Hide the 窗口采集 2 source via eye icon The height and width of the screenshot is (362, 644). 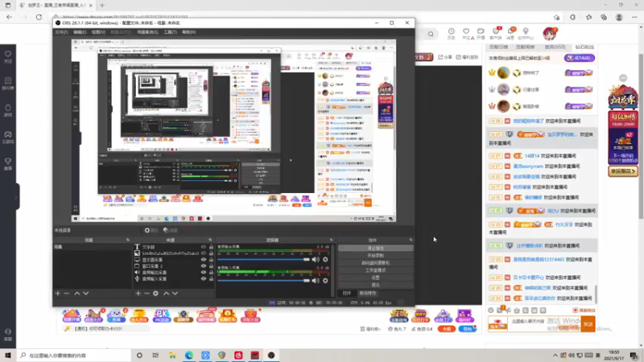(204, 266)
